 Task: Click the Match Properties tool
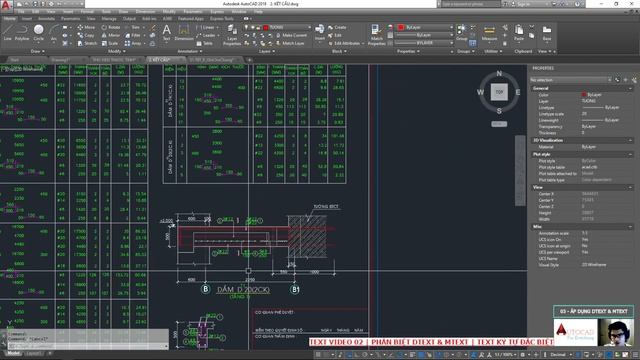(x=376, y=34)
